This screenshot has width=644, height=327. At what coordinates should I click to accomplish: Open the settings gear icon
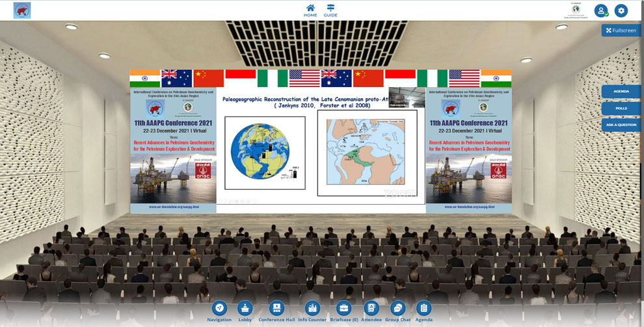(x=621, y=10)
